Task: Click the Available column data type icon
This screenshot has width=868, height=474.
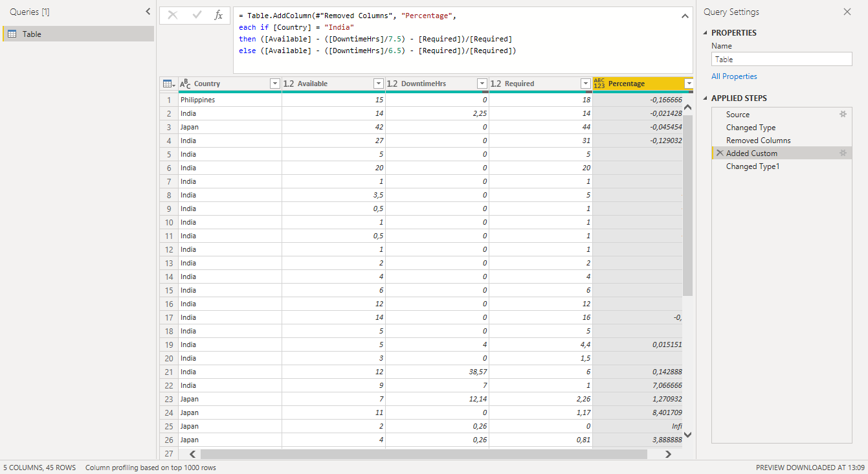Action: [289, 84]
